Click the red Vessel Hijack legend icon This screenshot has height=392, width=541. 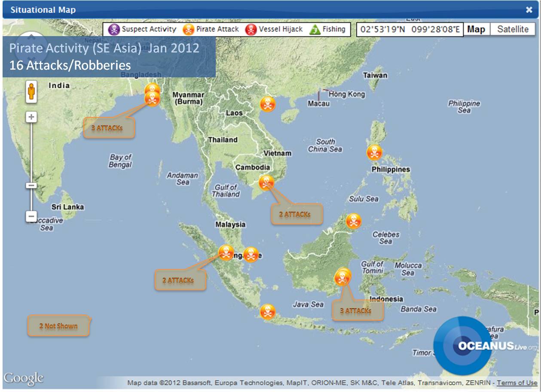251,30
